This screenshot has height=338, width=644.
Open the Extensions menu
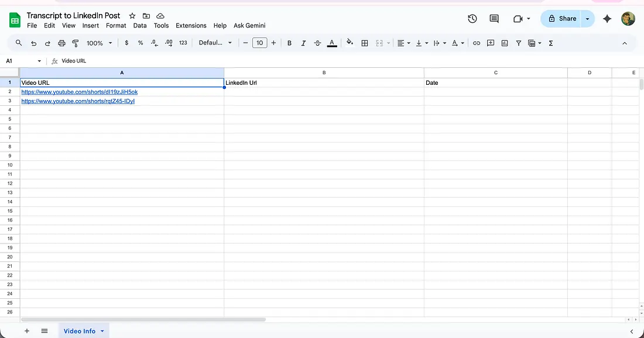tap(191, 26)
